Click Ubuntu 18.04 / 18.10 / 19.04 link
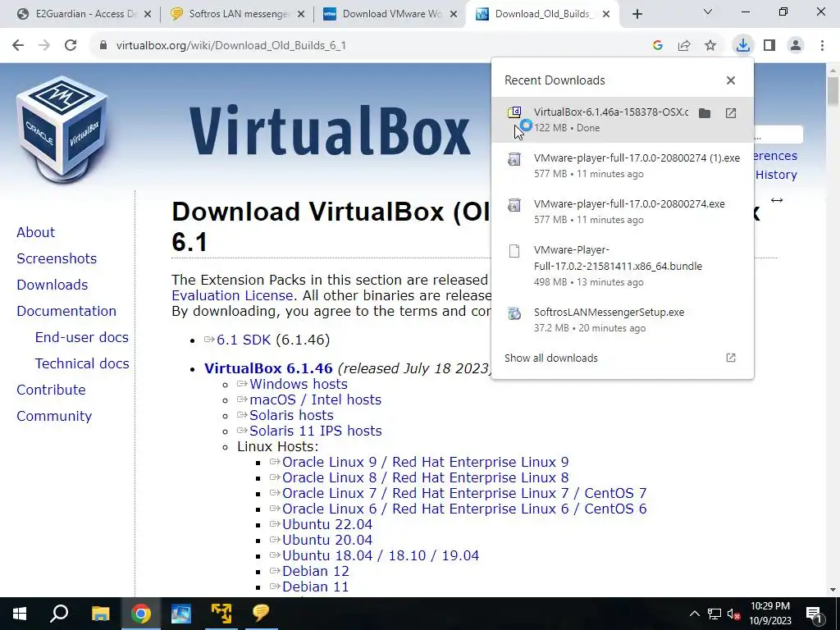This screenshot has width=840, height=630. [x=381, y=555]
